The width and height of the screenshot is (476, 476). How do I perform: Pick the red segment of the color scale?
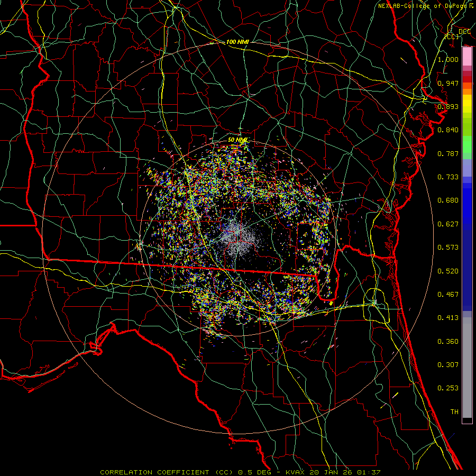pos(467,79)
